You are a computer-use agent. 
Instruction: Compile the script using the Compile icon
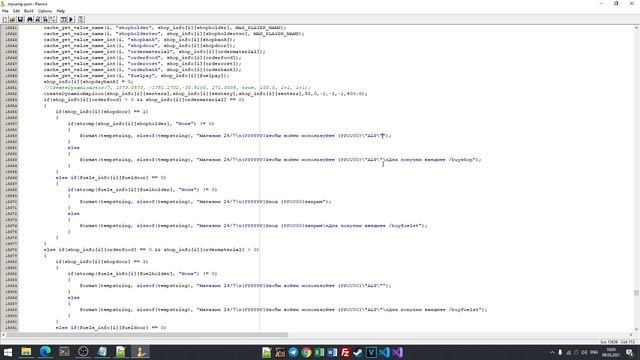tap(64, 19)
